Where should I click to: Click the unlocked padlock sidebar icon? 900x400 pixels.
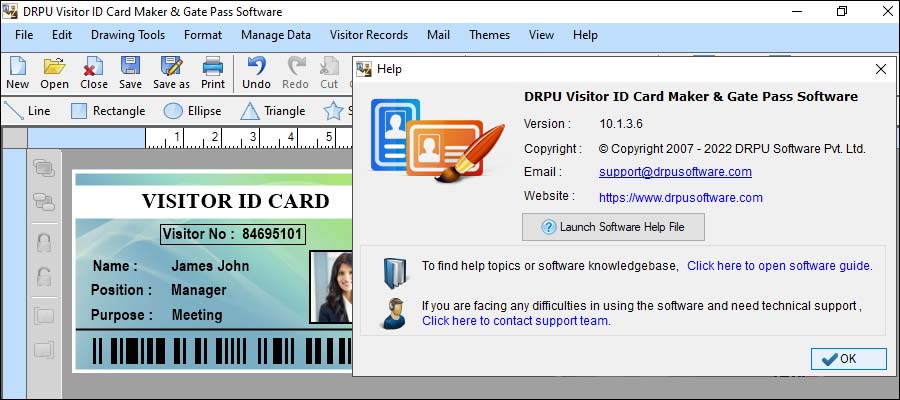44,277
